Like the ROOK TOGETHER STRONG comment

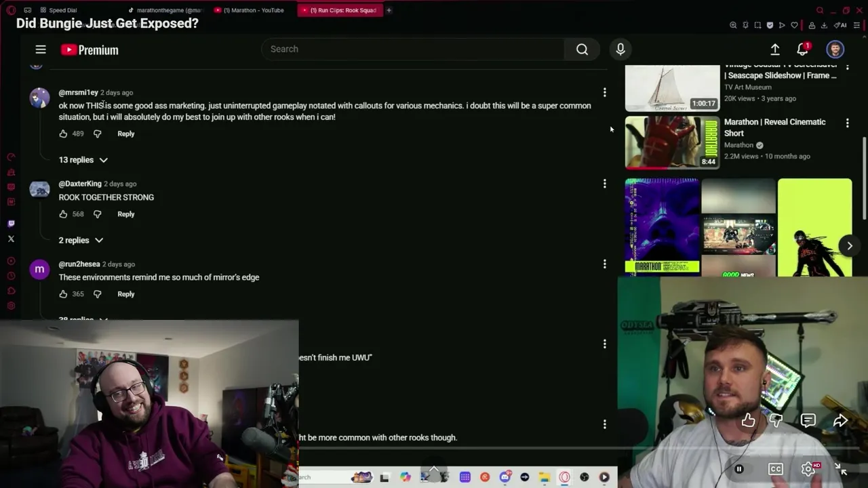tap(63, 214)
